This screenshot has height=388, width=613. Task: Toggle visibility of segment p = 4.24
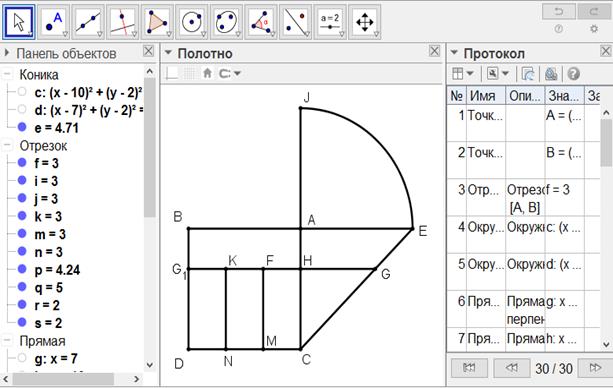coord(22,269)
